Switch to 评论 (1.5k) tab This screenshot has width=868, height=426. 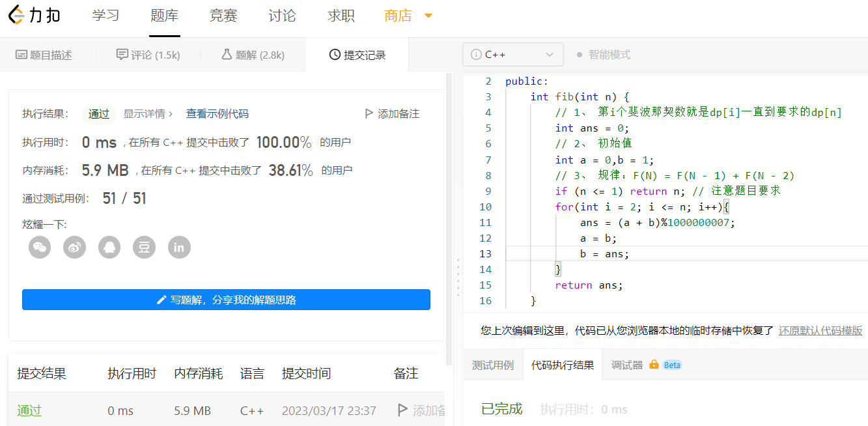[148, 55]
